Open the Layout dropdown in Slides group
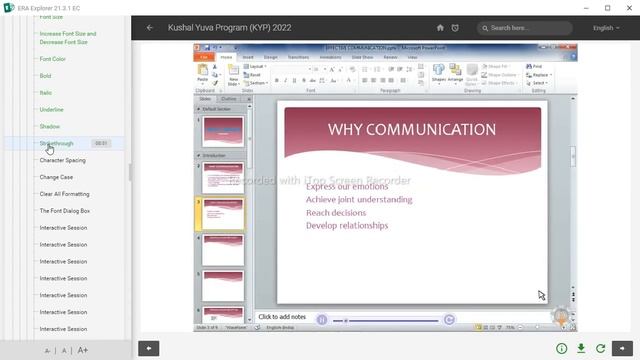The width and height of the screenshot is (640, 360). 255,66
